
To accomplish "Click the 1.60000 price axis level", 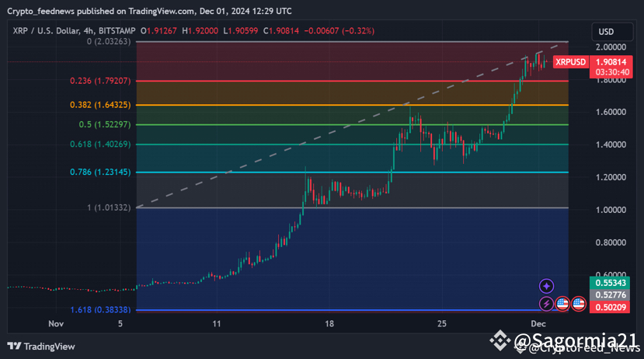I will pos(611,112).
